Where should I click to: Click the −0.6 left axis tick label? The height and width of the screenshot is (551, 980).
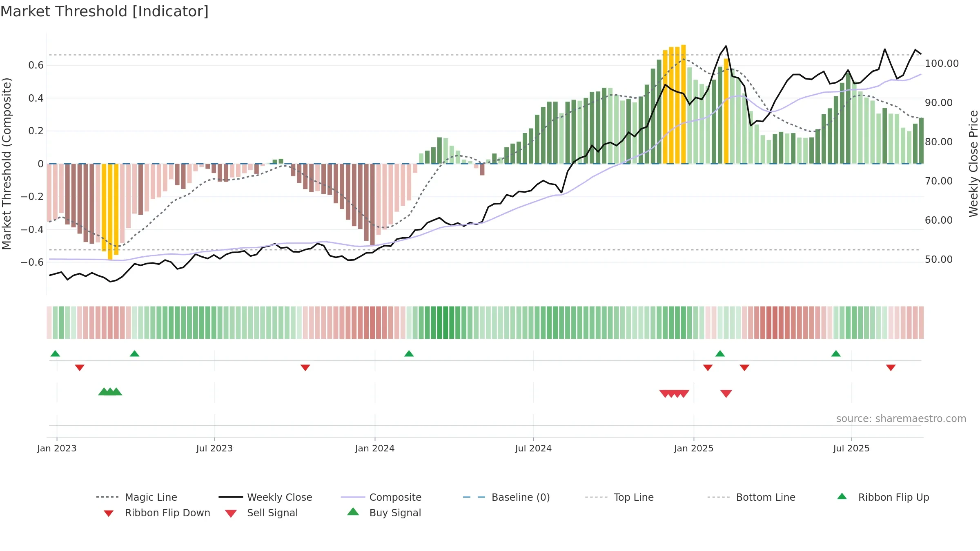coord(32,262)
